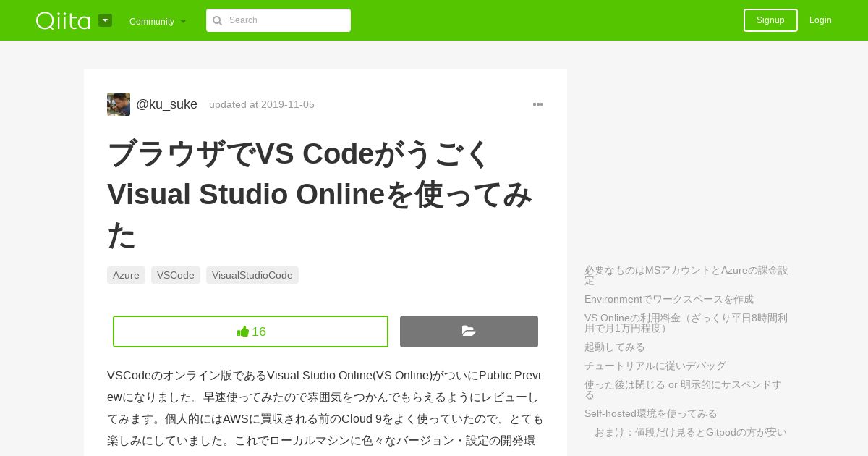The height and width of the screenshot is (456, 868).
Task: Open ku_suke's avatar image
Action: (119, 104)
